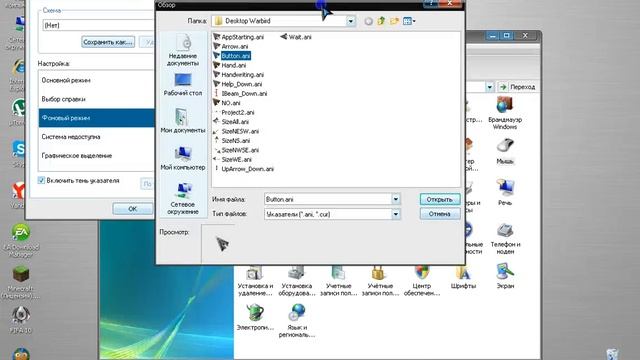
Task: Select IBeam_Down.ani file
Action: pyautogui.click(x=240, y=93)
